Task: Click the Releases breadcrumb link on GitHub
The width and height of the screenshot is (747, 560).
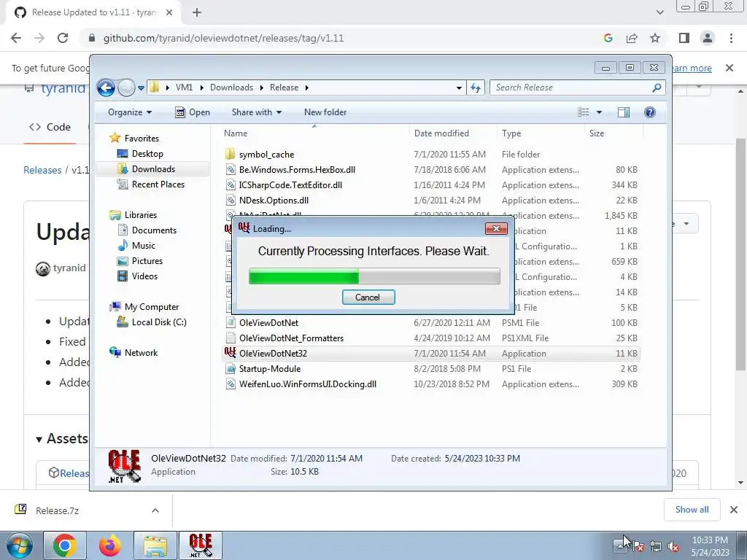Action: click(x=42, y=170)
